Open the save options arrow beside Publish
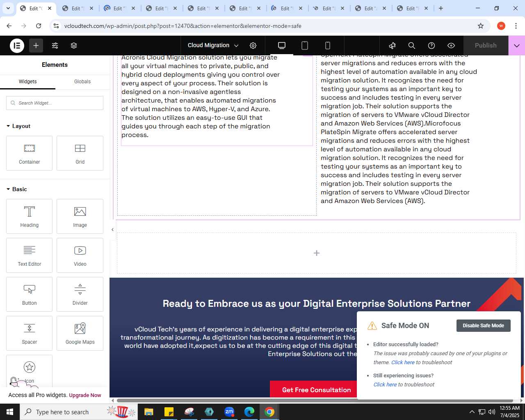Screen dimensions: 525x420 [x=517, y=46]
